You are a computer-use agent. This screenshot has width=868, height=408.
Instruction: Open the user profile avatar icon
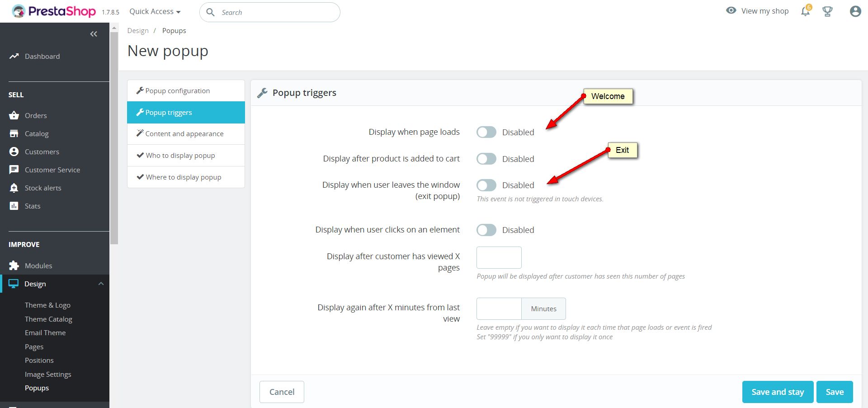855,11
